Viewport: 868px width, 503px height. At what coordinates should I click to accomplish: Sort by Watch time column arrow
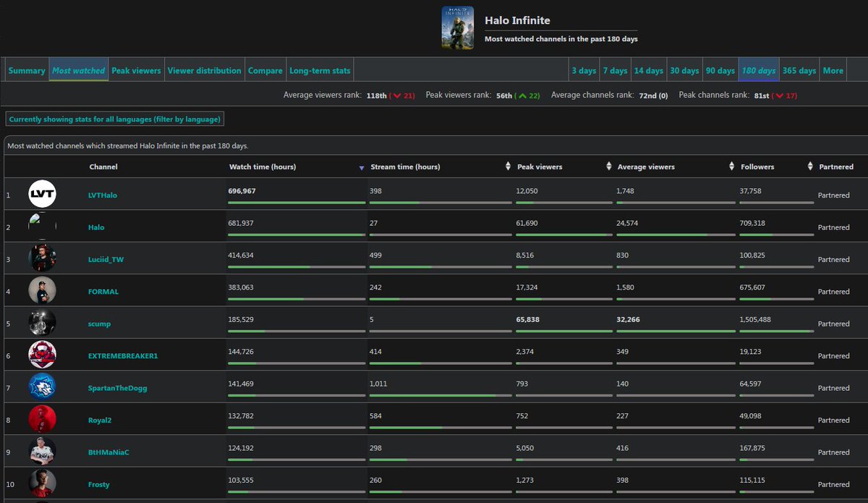(362, 167)
